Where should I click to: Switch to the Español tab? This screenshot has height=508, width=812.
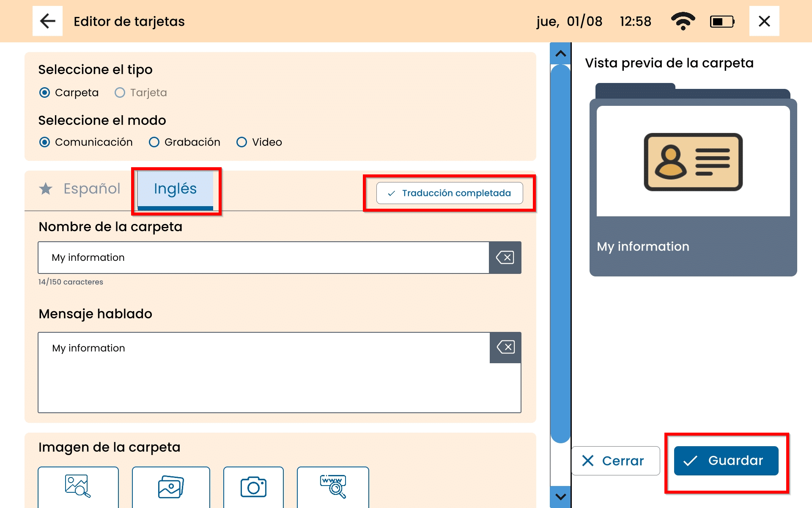coord(91,189)
